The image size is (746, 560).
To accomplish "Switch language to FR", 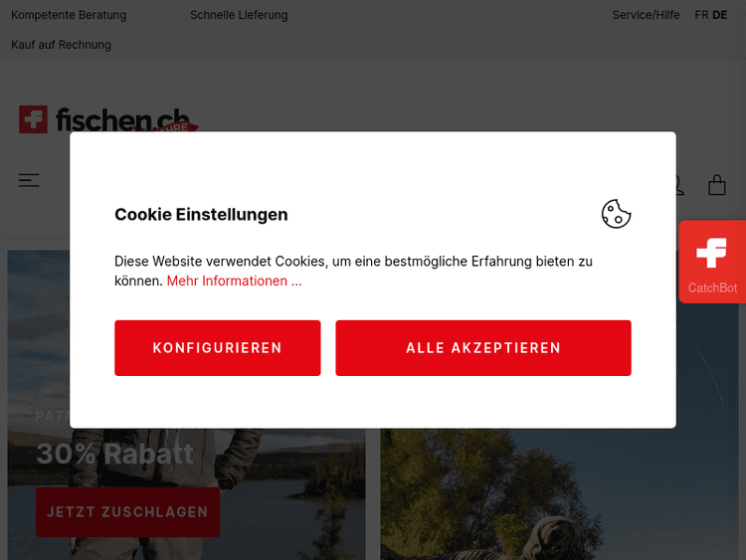I will pos(701,15).
